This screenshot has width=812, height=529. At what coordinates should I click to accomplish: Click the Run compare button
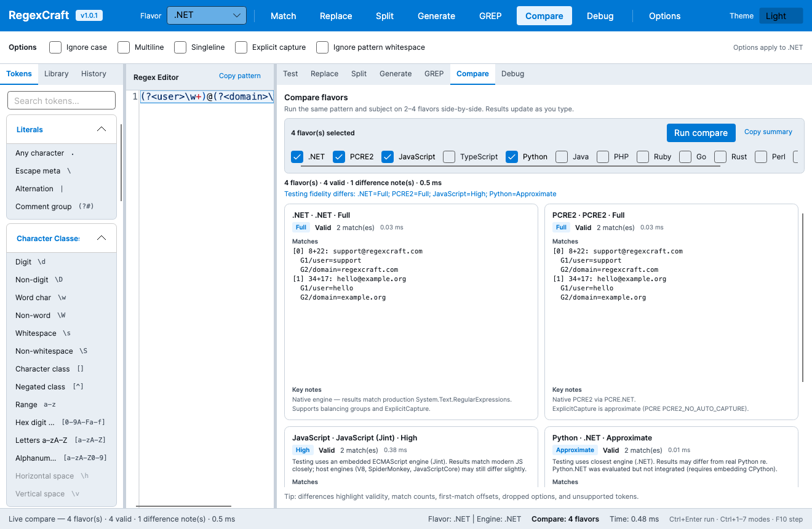[x=701, y=133]
